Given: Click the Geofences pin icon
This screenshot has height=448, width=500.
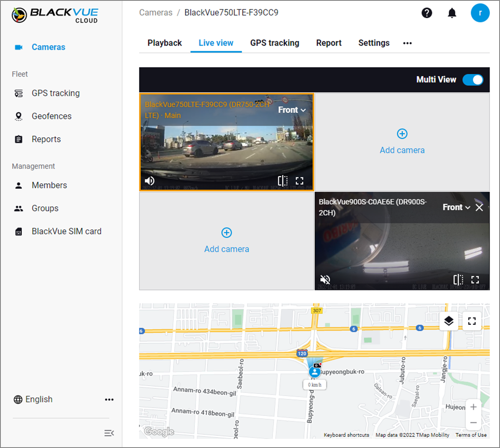Looking at the screenshot, I should (x=19, y=116).
